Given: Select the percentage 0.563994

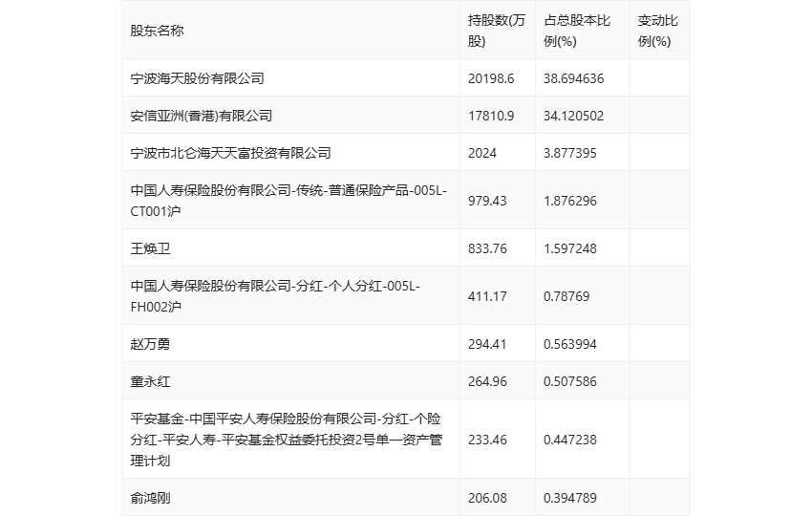Looking at the screenshot, I should pyautogui.click(x=570, y=344).
